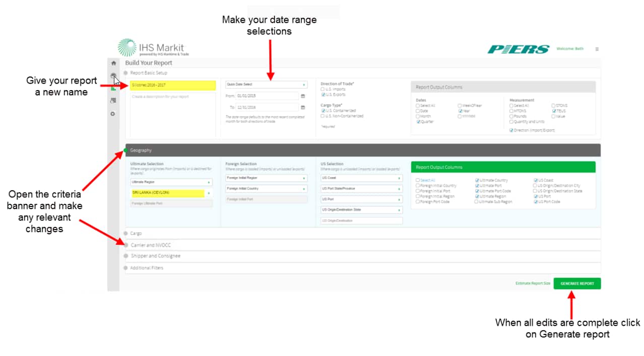Check the U.S. Imports checkbox
Image resolution: width=644 pixels, height=356 pixels.
pos(323,89)
